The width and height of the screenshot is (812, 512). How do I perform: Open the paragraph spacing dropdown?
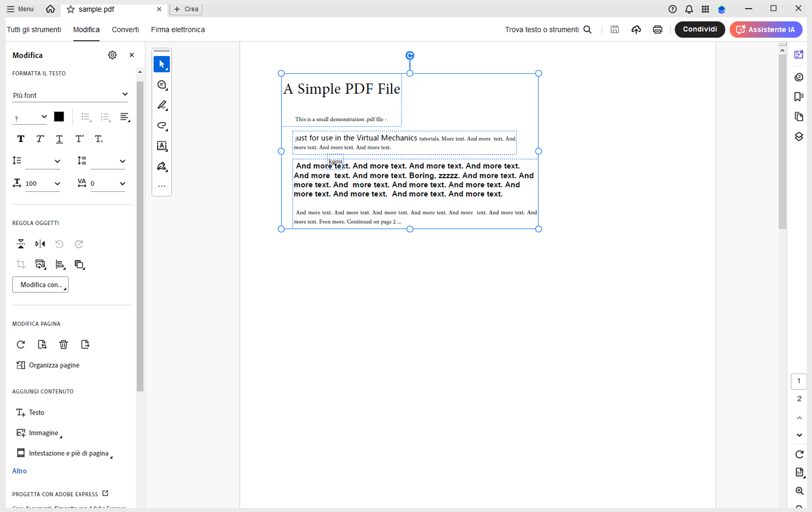(108, 161)
